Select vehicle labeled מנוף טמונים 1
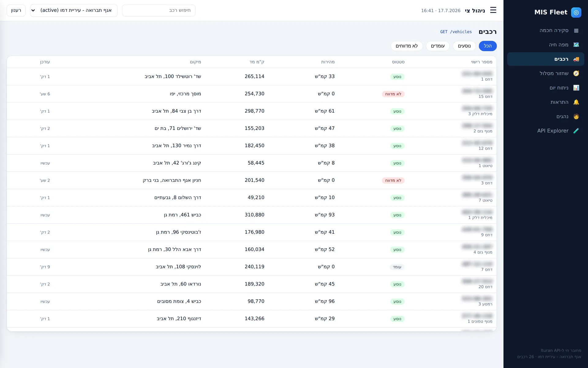Viewport: 588px width, 368px height. tap(480, 321)
